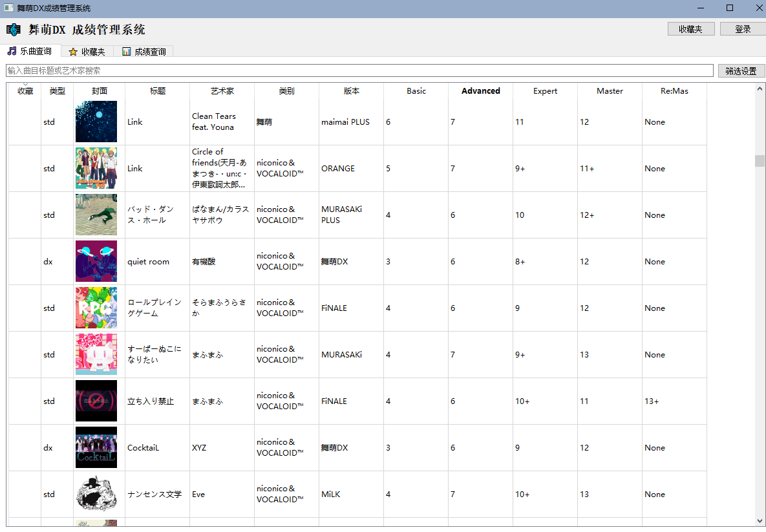
Task: Select the バッド・ダンス・ホール cover art
Action: pos(96,215)
